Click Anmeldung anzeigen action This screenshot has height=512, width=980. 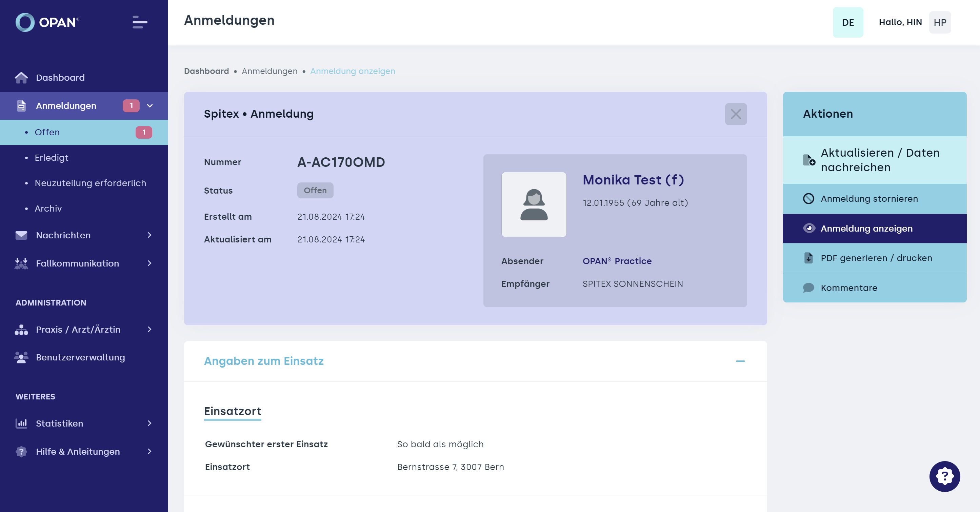tap(874, 229)
